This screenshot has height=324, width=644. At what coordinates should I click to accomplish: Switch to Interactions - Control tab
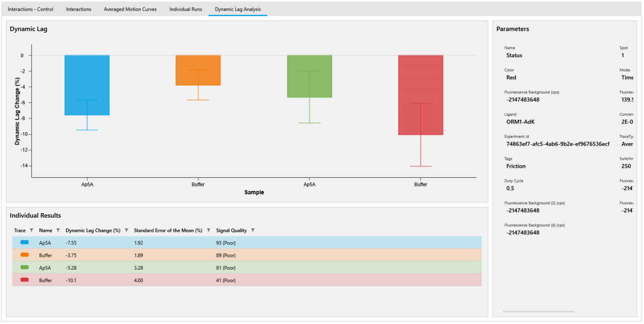coord(30,9)
